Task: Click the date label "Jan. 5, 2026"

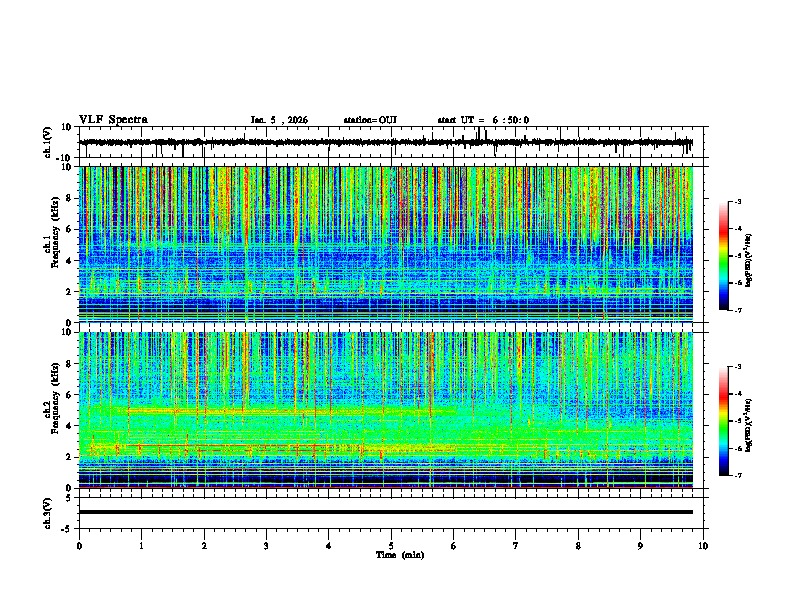Action: point(279,120)
